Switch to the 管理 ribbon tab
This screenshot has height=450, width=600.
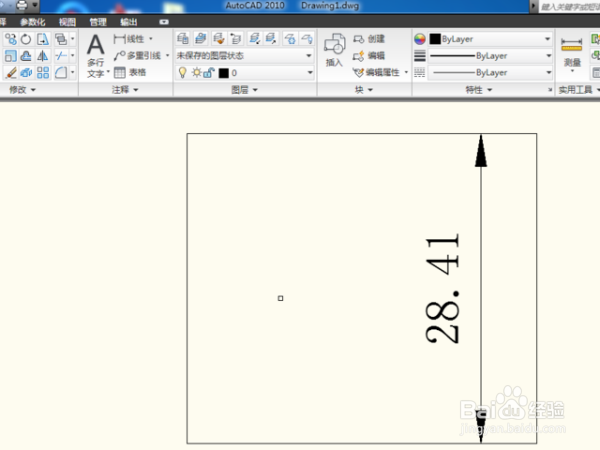[x=98, y=22]
